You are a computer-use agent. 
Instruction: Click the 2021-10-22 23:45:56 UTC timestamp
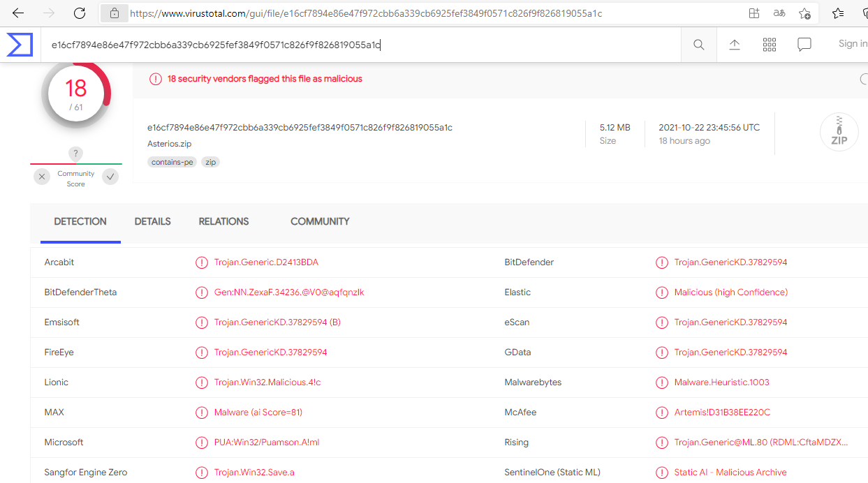(709, 128)
